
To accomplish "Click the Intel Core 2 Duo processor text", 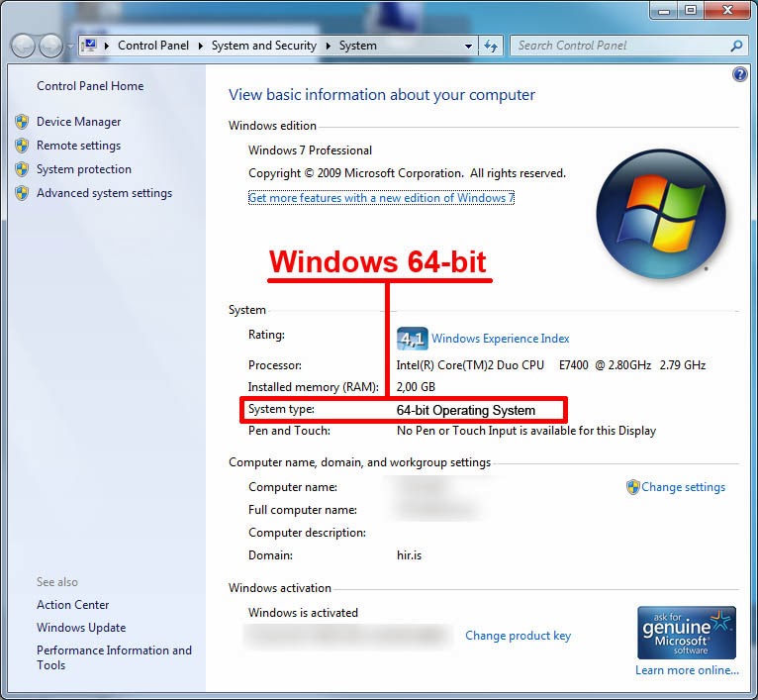I will (550, 365).
